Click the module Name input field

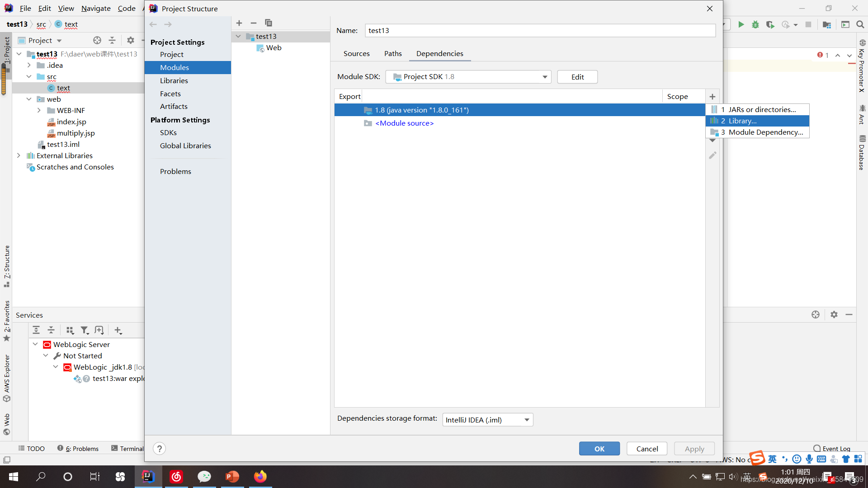[x=540, y=30]
